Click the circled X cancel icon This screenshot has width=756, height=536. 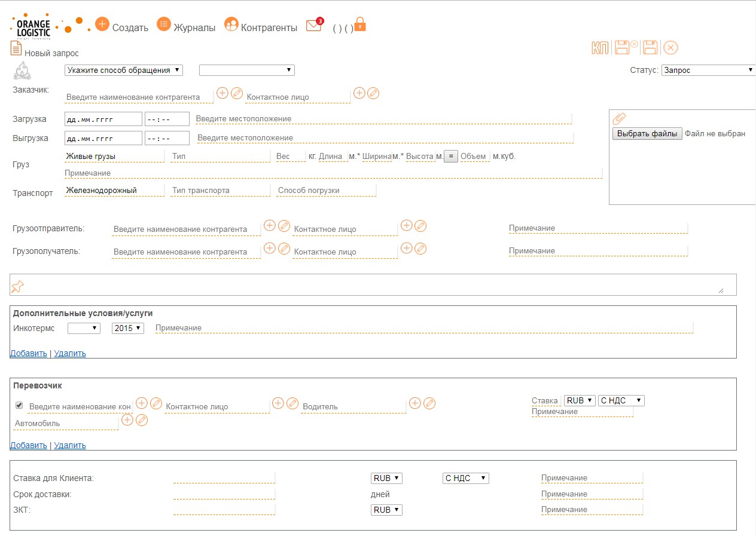click(671, 48)
